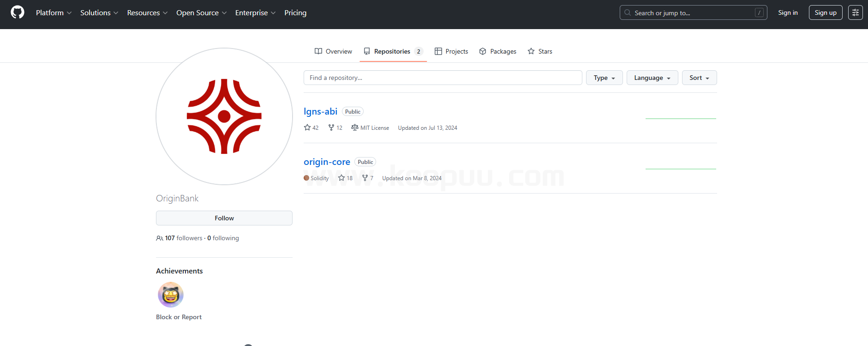Click the followers people icon
Viewport: 868px width, 346px height.
coord(160,238)
